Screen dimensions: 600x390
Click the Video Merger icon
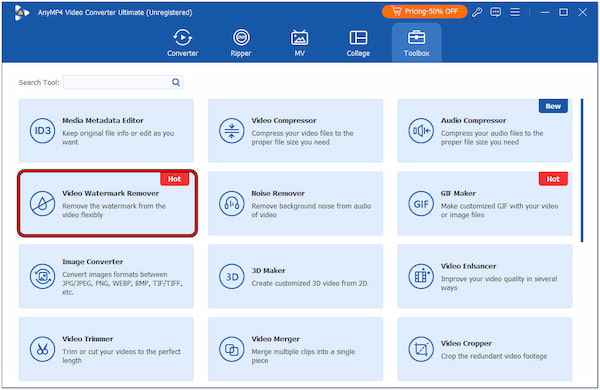[232, 349]
